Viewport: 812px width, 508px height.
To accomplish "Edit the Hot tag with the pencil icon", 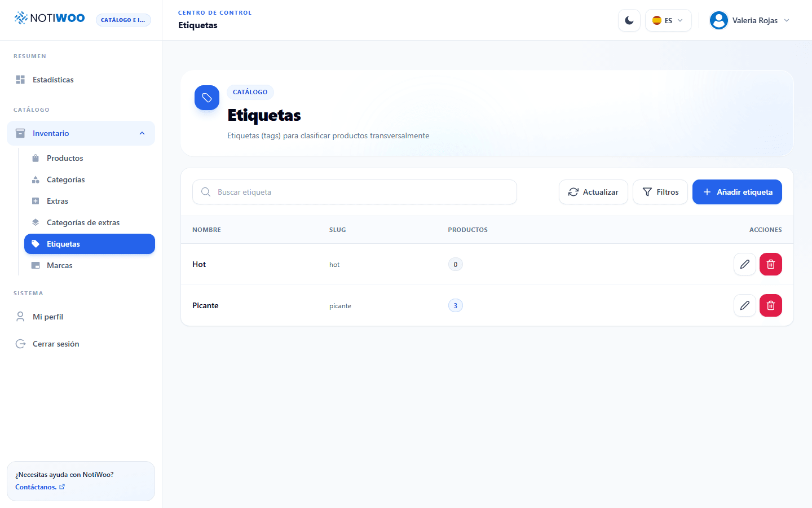I will (745, 264).
